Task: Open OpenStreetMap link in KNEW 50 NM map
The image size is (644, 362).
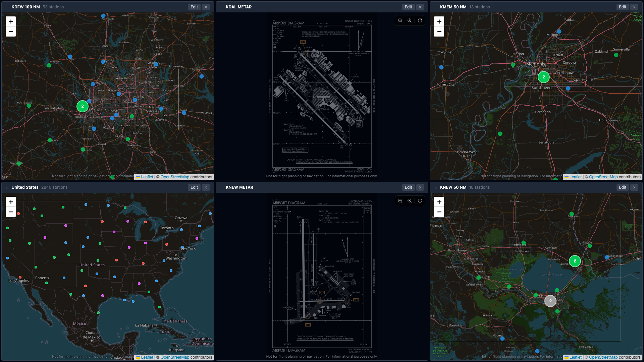Action: click(x=603, y=357)
